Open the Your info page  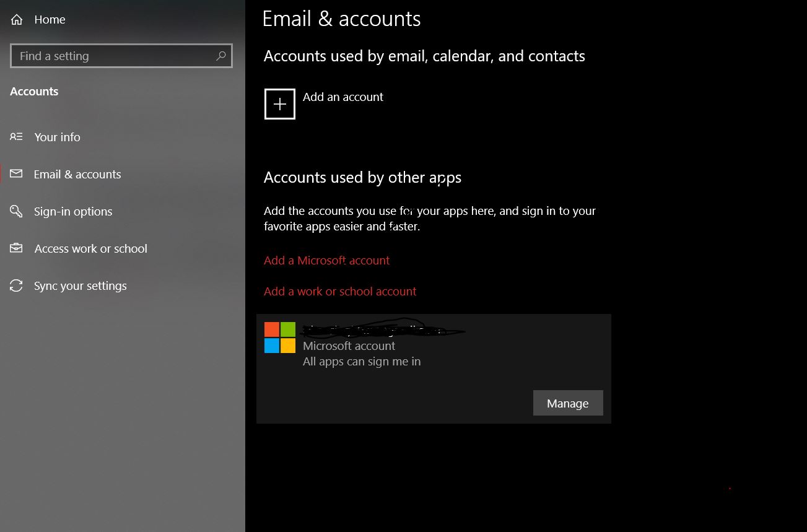tap(57, 137)
